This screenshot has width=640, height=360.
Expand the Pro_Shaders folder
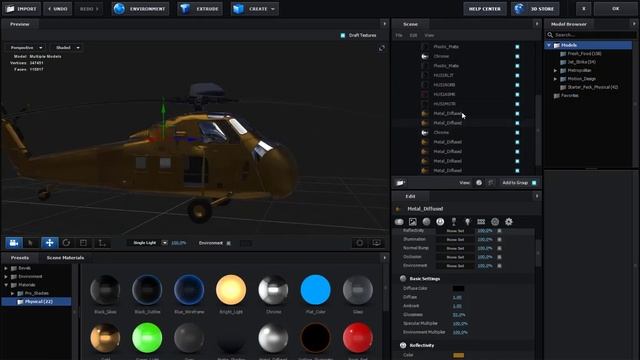[x=12, y=293]
